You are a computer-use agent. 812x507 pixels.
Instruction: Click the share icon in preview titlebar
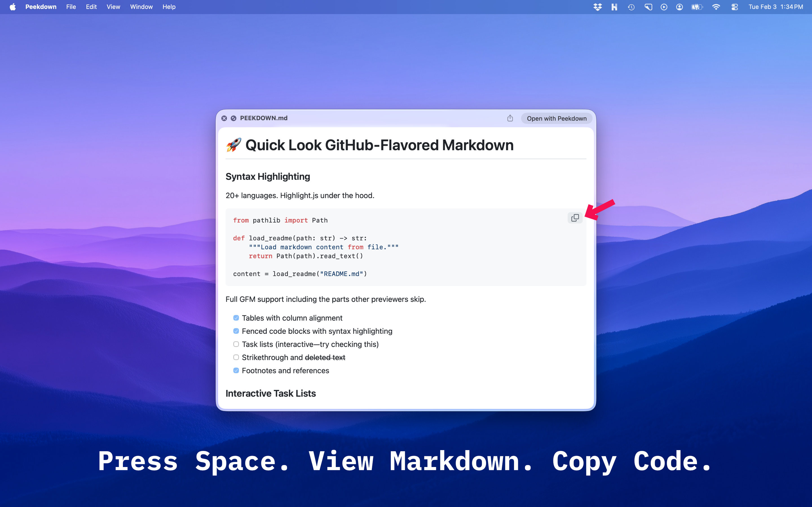point(510,118)
